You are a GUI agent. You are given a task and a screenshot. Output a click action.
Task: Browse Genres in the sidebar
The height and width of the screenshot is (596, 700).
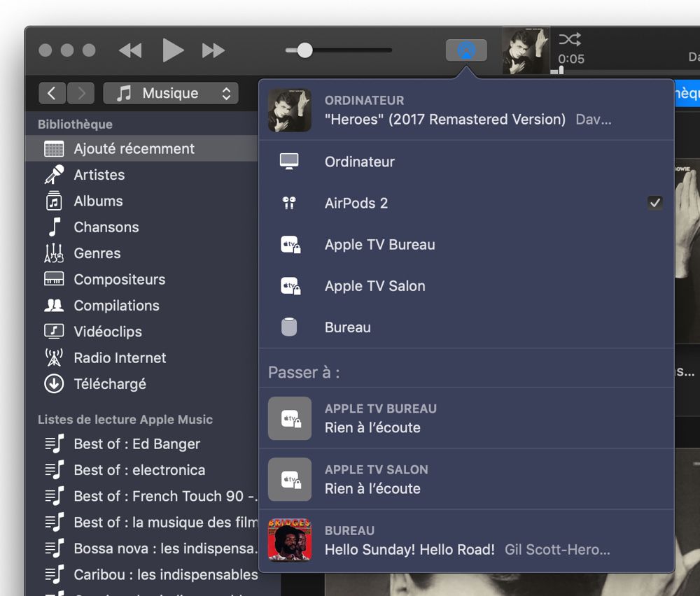[x=141, y=253]
